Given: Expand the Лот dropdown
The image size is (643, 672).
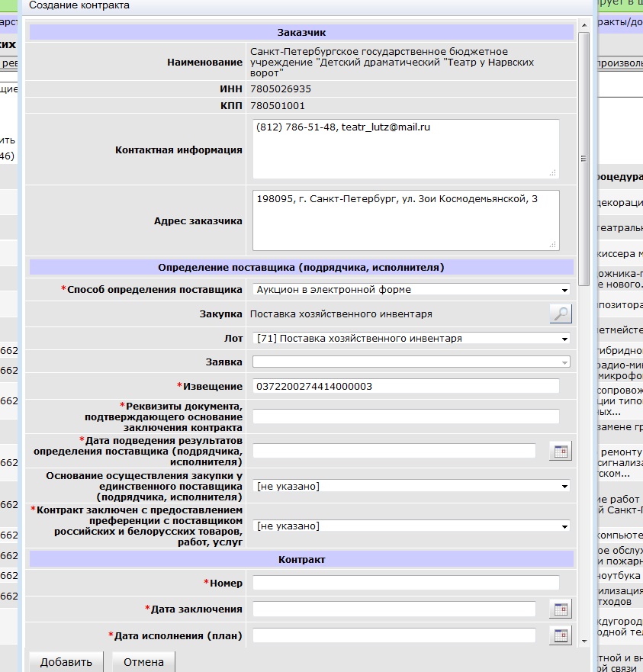Looking at the screenshot, I should tap(411, 339).
